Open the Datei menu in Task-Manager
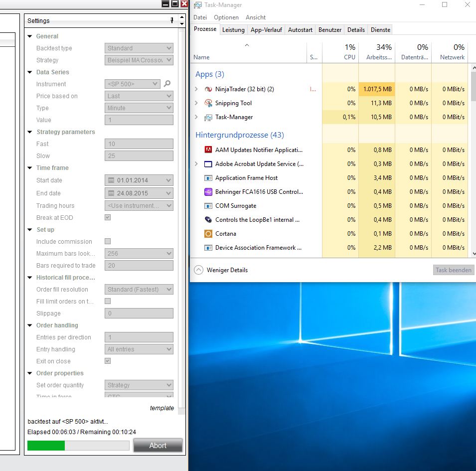Viewport: 476px width, 471px height. click(x=200, y=17)
